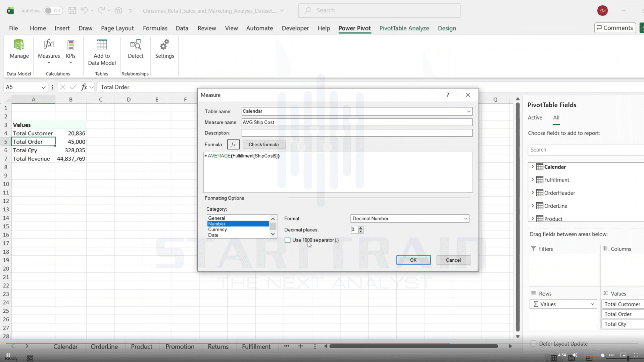The width and height of the screenshot is (644, 362).
Task: Open the Measures fx menu
Action: pyautogui.click(x=49, y=51)
